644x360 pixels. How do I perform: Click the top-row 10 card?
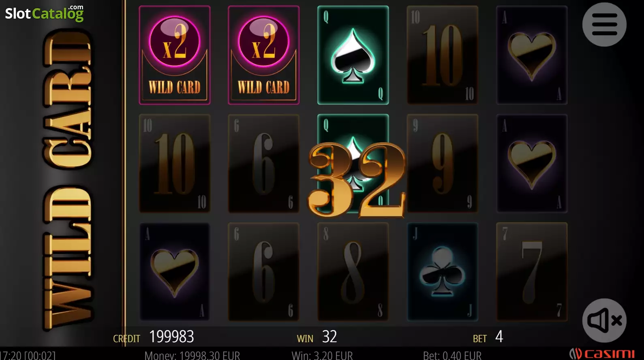443,55
